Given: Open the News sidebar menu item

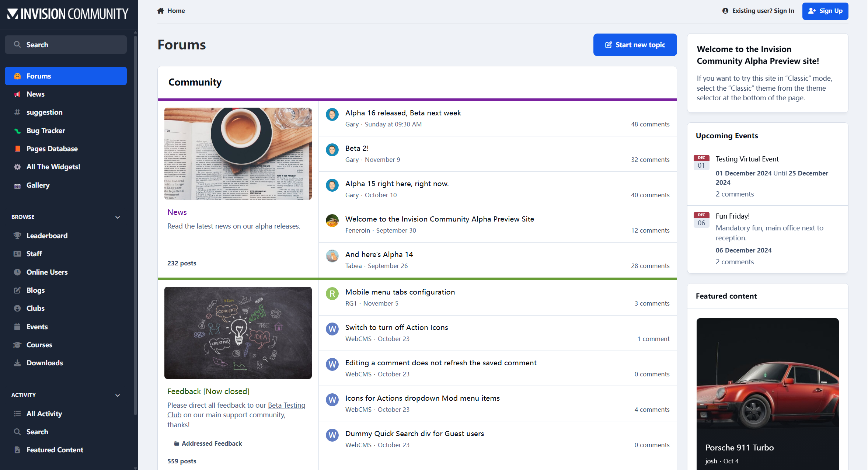Looking at the screenshot, I should point(35,94).
